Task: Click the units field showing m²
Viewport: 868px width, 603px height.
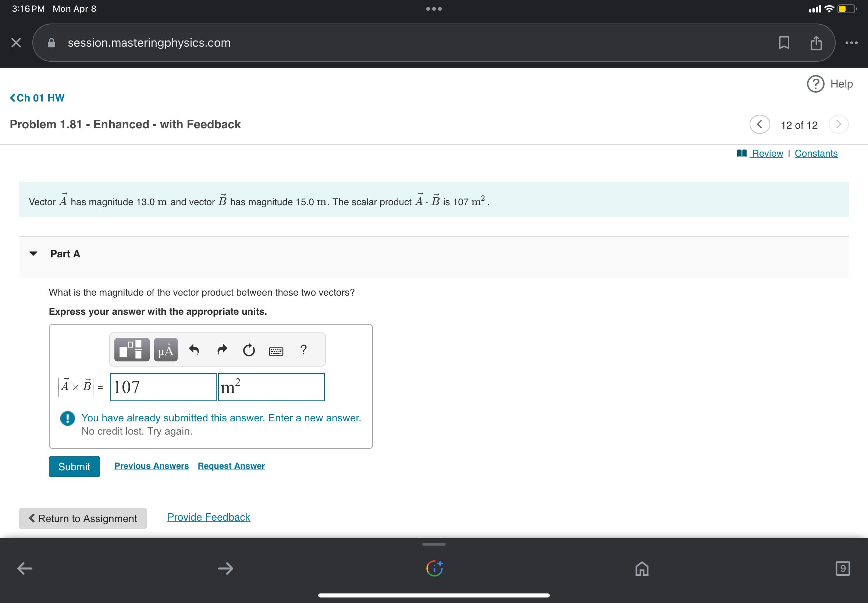Action: (271, 387)
